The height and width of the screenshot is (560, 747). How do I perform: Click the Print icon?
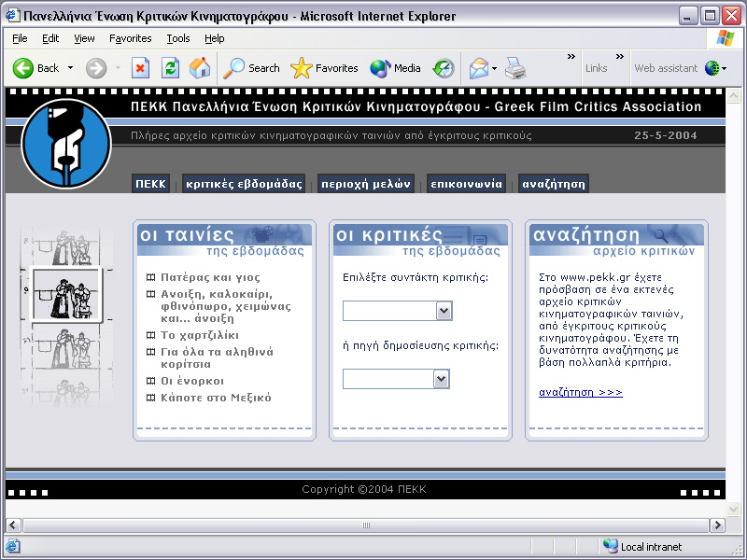tap(515, 68)
